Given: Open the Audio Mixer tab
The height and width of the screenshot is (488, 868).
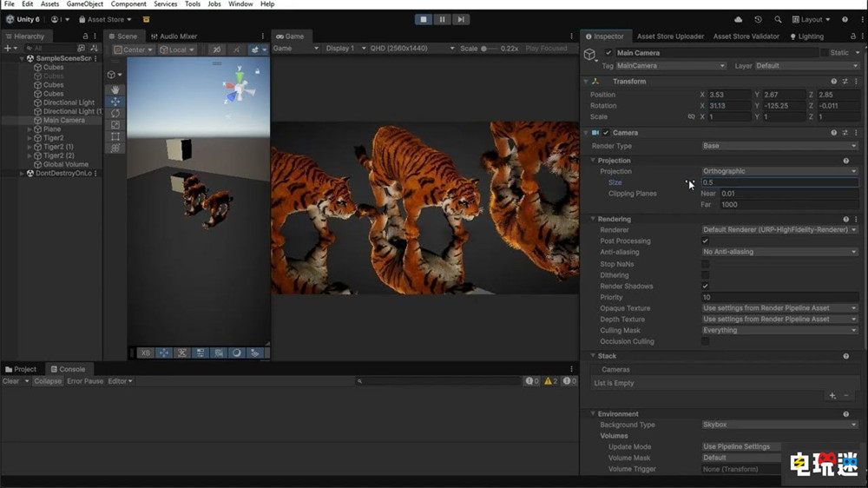Looking at the screenshot, I should click(174, 36).
